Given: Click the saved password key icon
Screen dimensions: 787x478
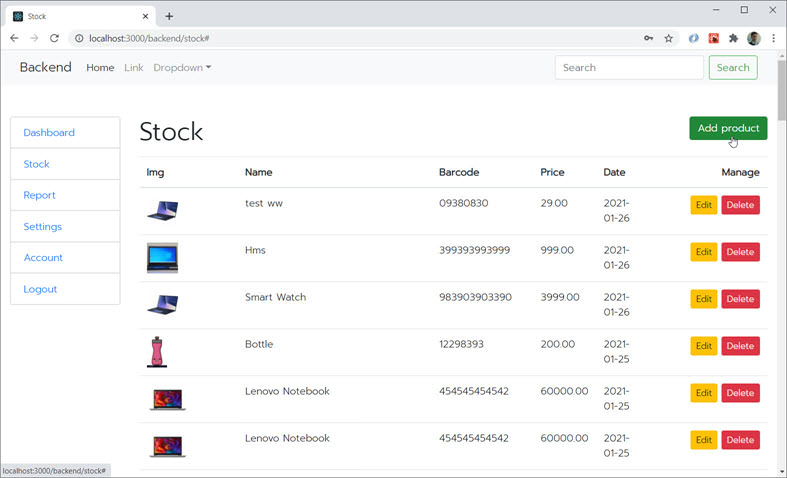Looking at the screenshot, I should pos(649,38).
